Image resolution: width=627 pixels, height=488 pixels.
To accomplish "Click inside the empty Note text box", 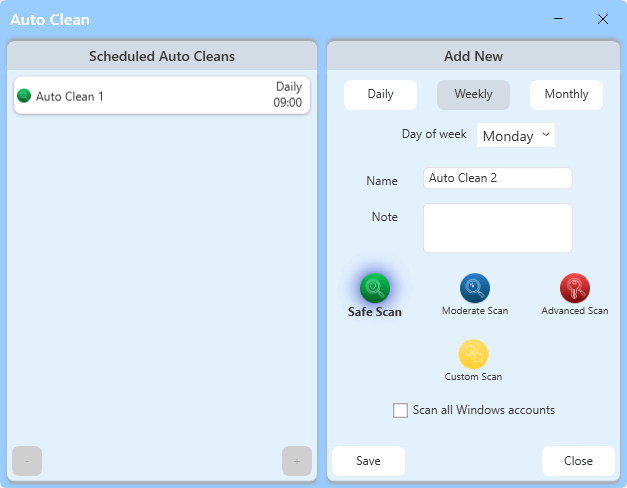I will click(497, 228).
